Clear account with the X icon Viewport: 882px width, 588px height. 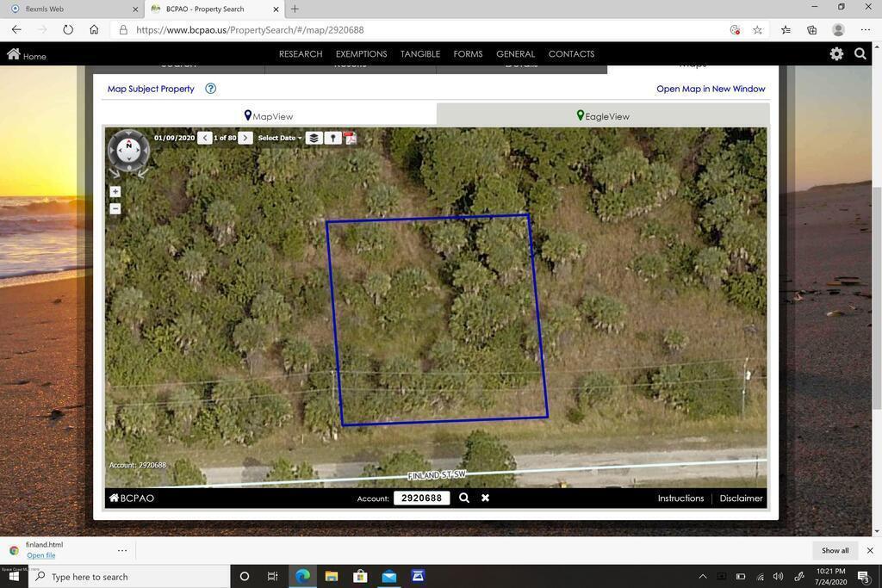(x=485, y=498)
